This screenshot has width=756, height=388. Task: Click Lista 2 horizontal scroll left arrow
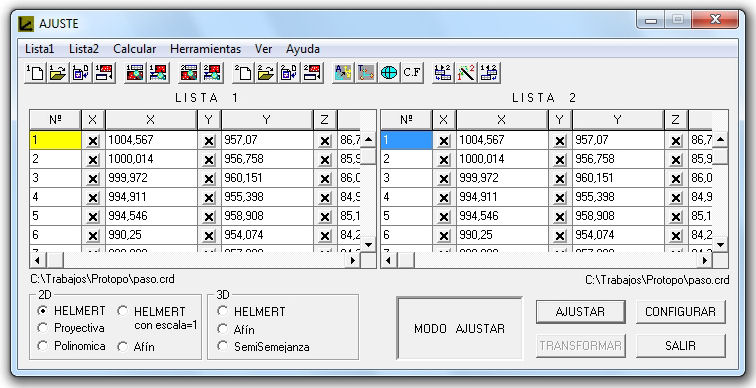point(389,260)
